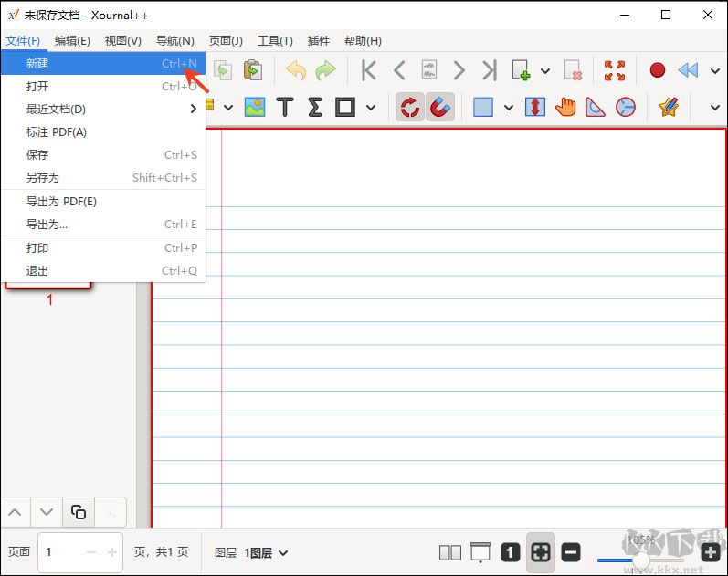Open the View menu

123,41
